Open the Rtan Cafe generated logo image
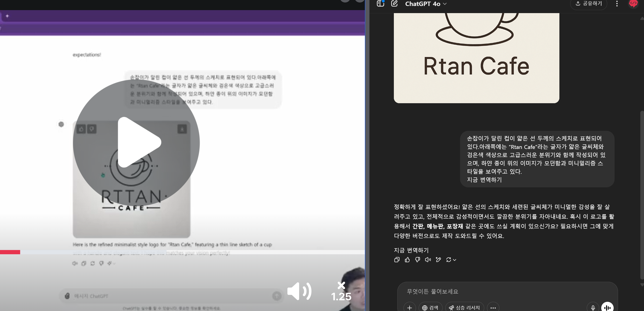The width and height of the screenshot is (644, 311). coord(476,58)
